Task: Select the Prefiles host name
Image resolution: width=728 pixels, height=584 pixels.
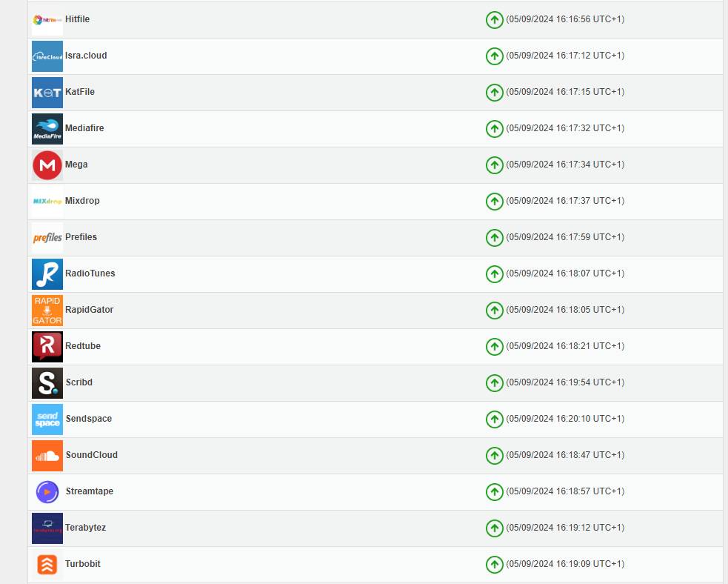Action: pos(81,237)
